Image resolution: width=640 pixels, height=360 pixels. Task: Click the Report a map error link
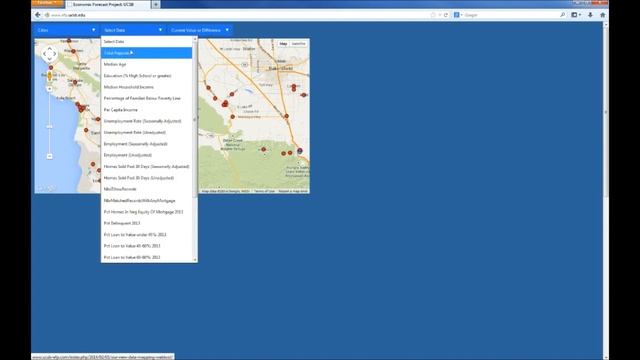click(x=293, y=191)
